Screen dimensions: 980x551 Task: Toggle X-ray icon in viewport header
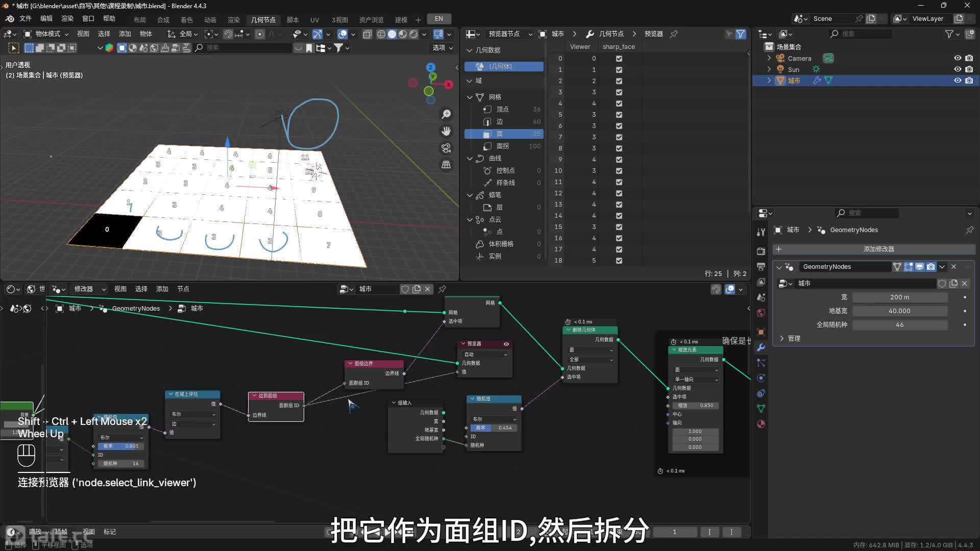pyautogui.click(x=367, y=34)
